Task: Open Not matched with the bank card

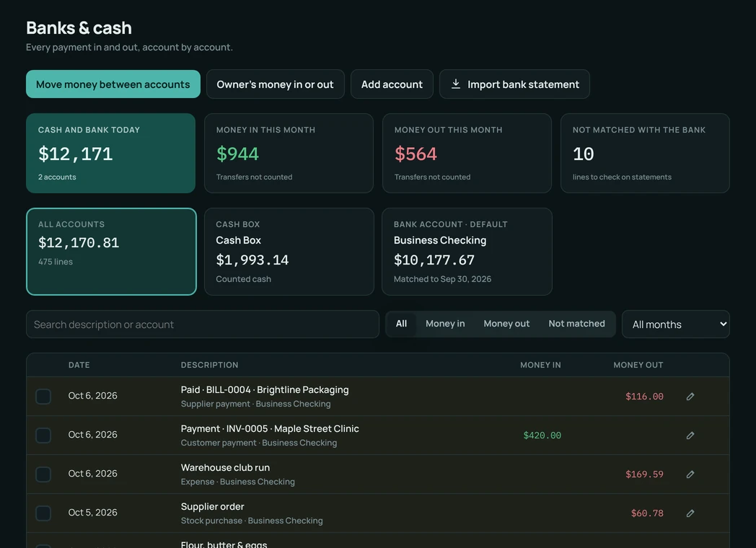Action: click(645, 154)
